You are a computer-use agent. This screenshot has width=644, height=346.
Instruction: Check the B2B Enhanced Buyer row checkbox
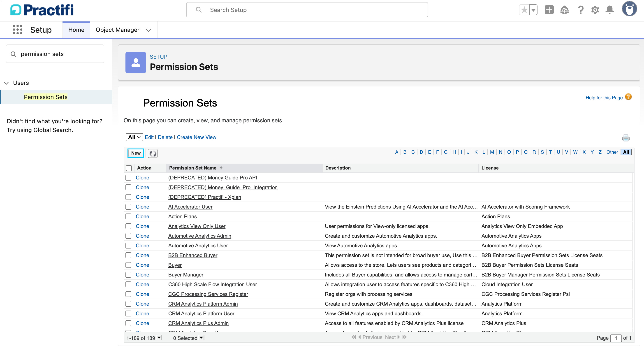point(128,255)
